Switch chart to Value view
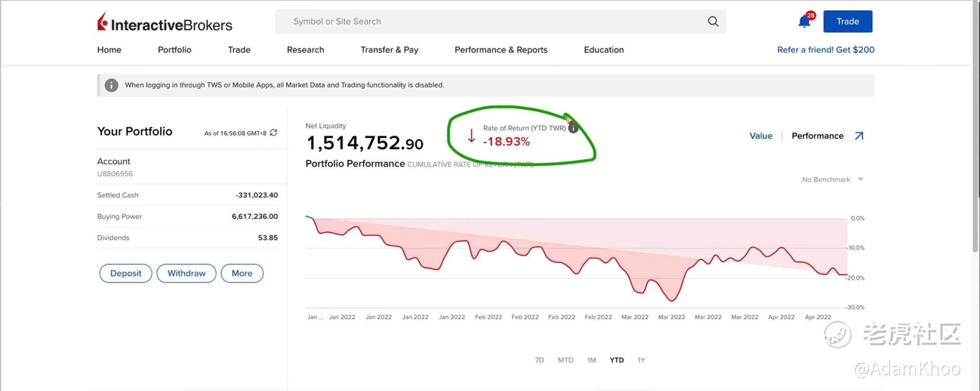Viewport: 980px width, 391px height. [x=761, y=136]
